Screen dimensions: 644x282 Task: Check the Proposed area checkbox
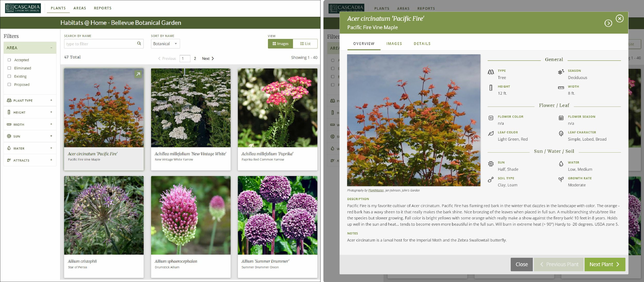9,85
